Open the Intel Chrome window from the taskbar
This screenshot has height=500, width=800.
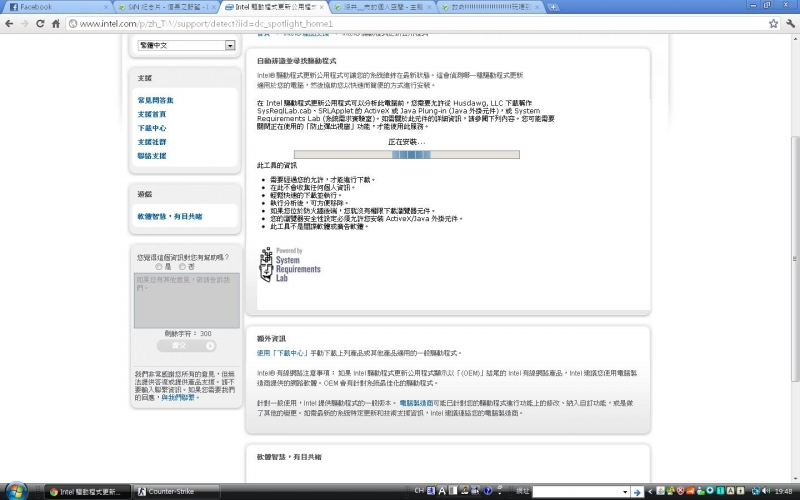(x=87, y=492)
